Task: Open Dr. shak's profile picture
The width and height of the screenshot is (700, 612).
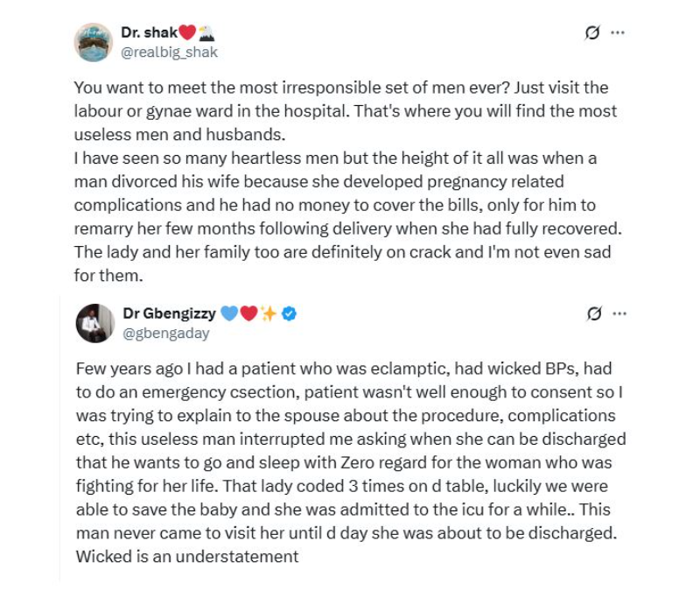Action: pos(94,42)
